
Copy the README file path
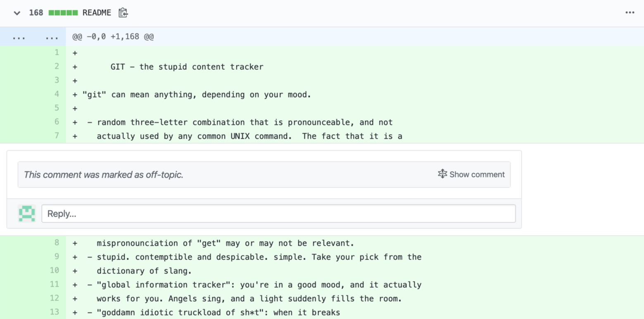pyautogui.click(x=123, y=13)
